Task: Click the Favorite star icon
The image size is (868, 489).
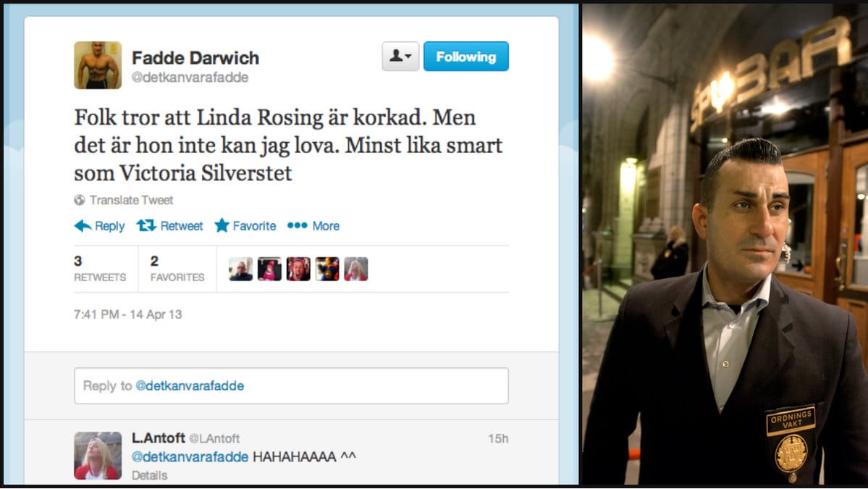Action: [x=222, y=225]
